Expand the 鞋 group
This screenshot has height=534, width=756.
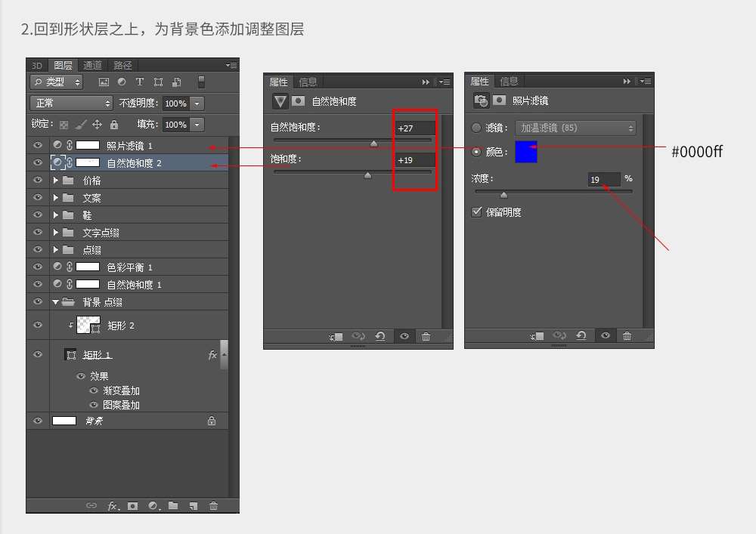pyautogui.click(x=56, y=215)
